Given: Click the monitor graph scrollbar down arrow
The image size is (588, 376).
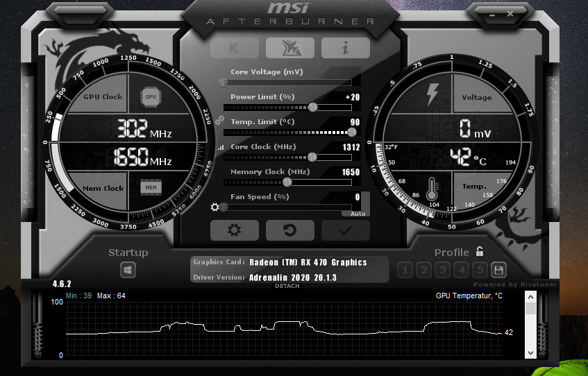Looking at the screenshot, I should pyautogui.click(x=530, y=352).
